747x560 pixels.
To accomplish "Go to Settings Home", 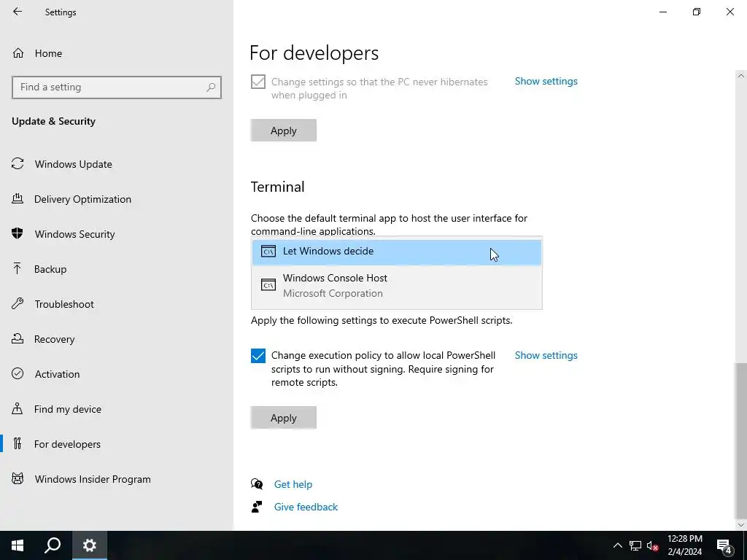I will [48, 53].
